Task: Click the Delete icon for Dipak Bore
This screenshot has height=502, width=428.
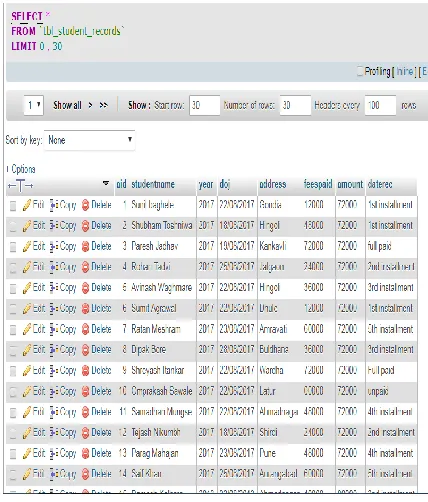Action: coord(86,350)
